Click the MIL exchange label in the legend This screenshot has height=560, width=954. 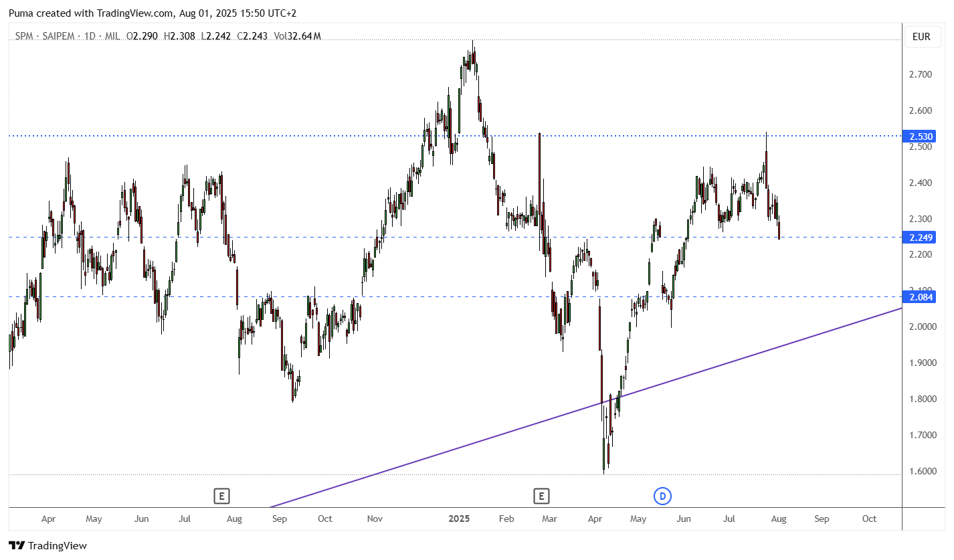(x=112, y=36)
